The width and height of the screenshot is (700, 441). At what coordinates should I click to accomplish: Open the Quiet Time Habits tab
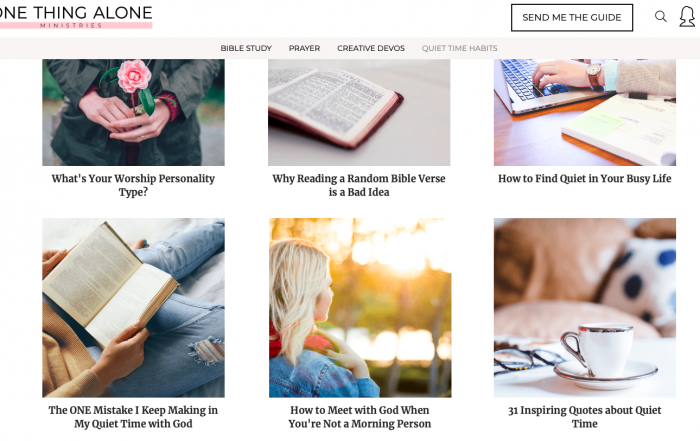pyautogui.click(x=459, y=48)
